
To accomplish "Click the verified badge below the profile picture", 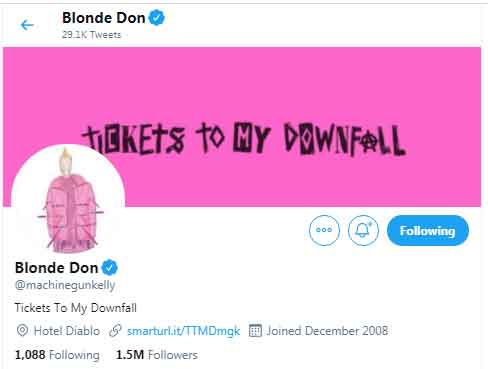I will click(x=110, y=268).
